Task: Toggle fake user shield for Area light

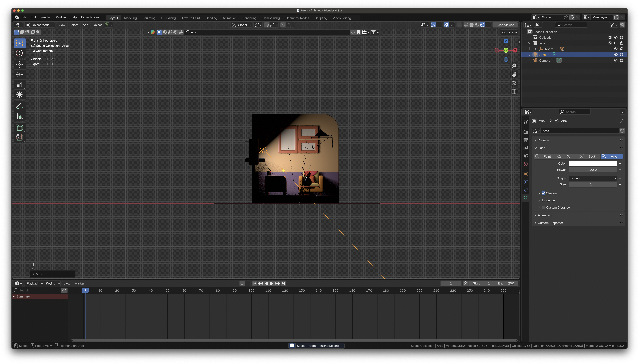Action: click(x=622, y=131)
